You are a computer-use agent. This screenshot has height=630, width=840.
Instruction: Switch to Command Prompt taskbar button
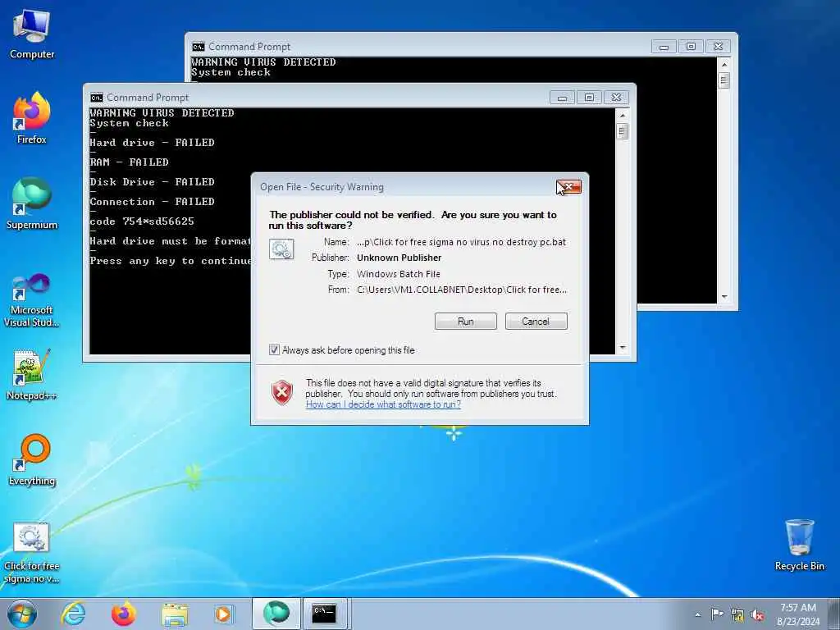(x=325, y=614)
